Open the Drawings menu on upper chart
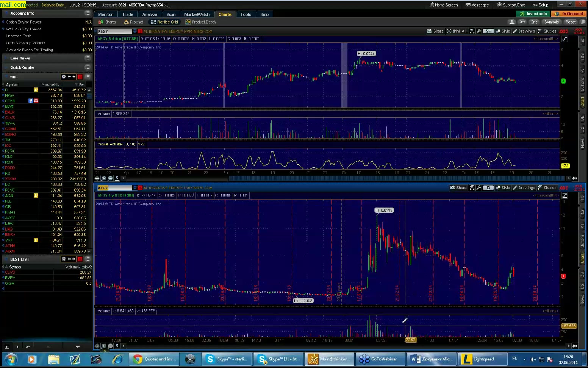The image size is (588, 368). pos(524,31)
